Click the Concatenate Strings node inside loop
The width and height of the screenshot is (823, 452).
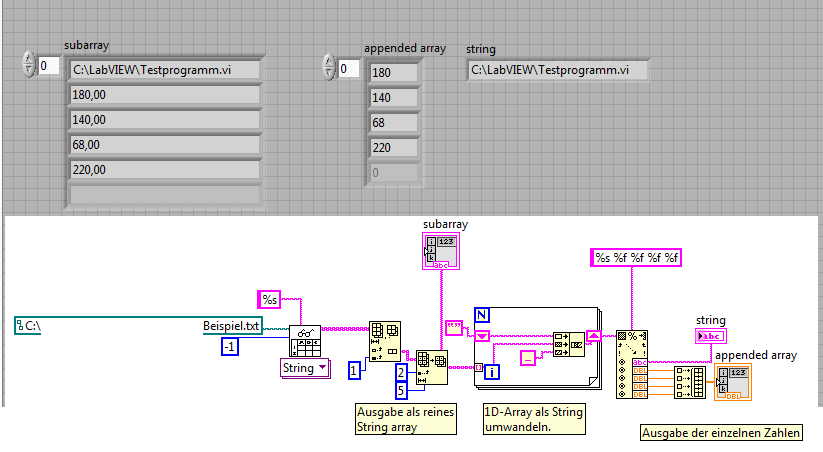point(569,344)
